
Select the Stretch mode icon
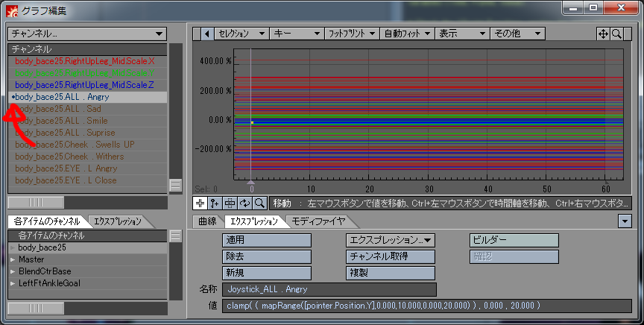(x=230, y=203)
